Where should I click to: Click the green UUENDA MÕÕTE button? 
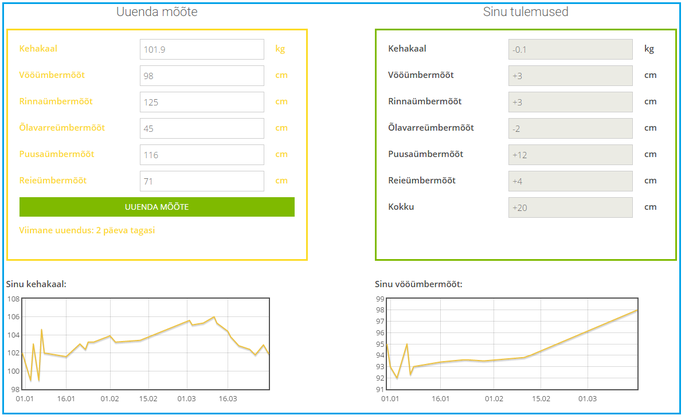[x=157, y=207]
